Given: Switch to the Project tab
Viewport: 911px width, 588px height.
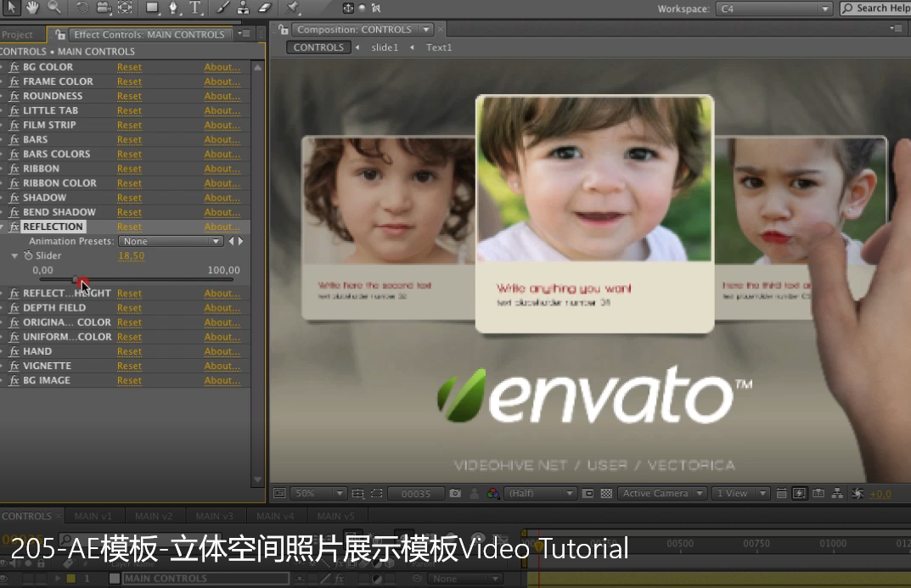Looking at the screenshot, I should [x=18, y=35].
